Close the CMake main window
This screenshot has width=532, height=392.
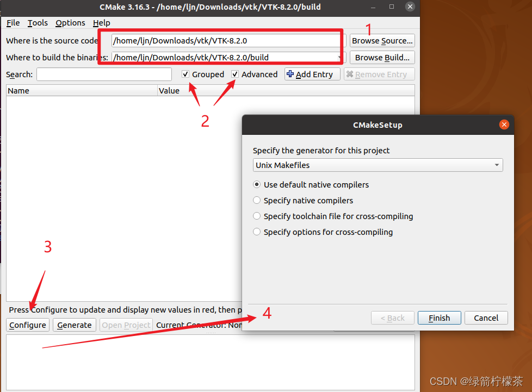point(410,7)
